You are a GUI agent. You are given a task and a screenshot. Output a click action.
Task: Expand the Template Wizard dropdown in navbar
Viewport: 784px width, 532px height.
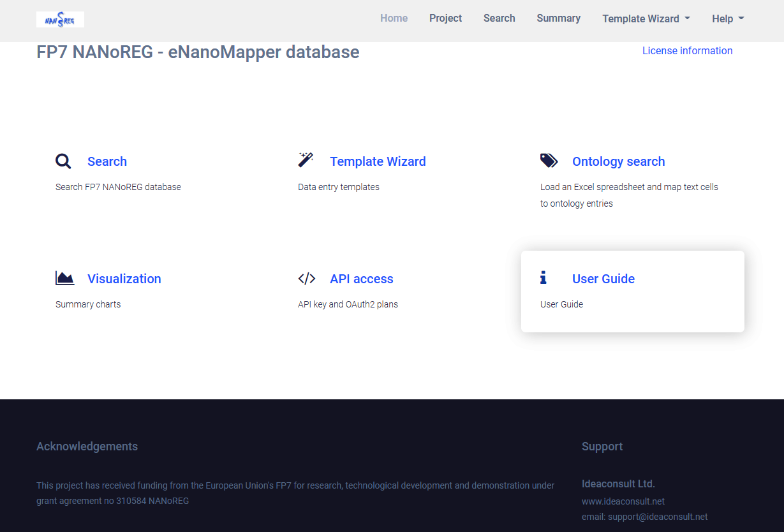coord(646,18)
